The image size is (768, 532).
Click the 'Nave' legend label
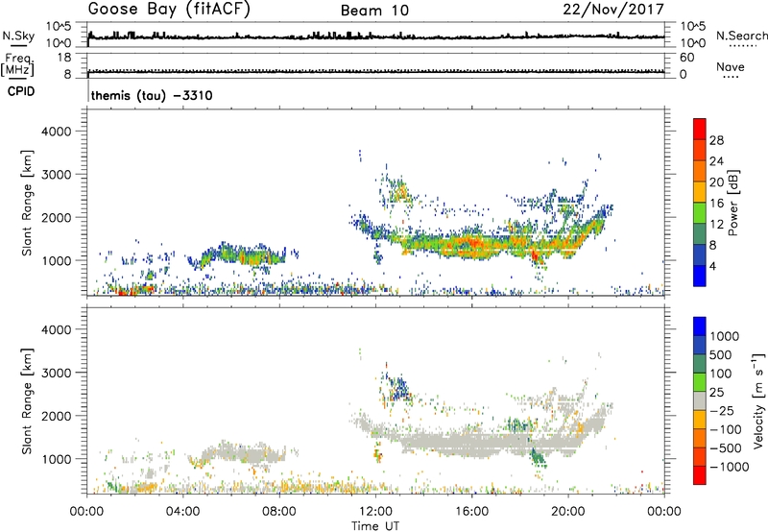[731, 67]
